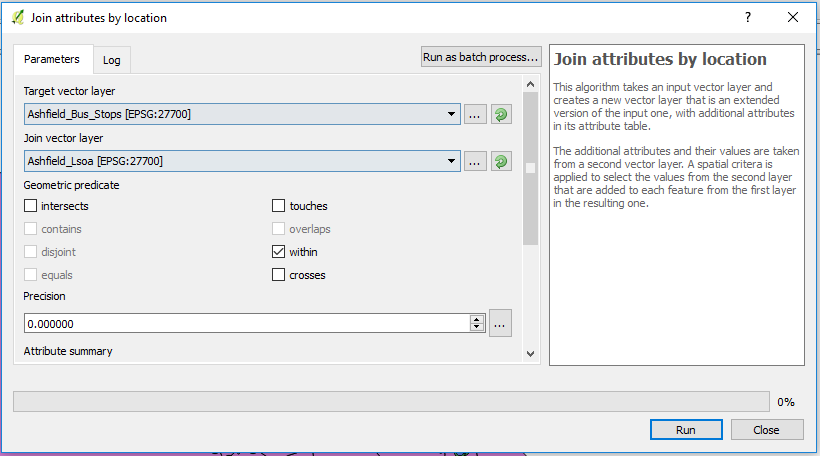Image resolution: width=820 pixels, height=456 pixels.
Task: Click the Close button
Action: pyautogui.click(x=767, y=430)
